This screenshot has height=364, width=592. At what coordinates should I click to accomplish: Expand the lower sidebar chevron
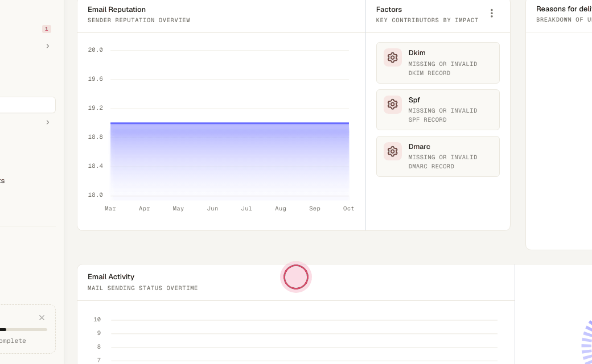pos(48,122)
